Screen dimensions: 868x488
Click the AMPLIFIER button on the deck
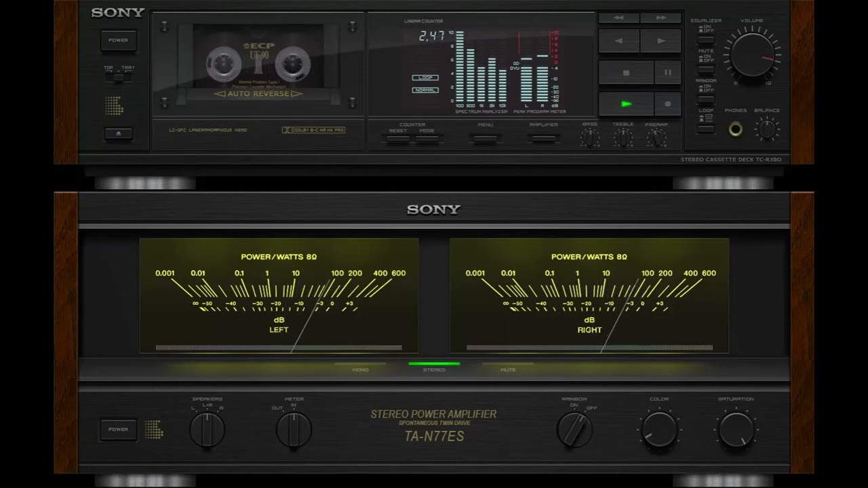[543, 138]
